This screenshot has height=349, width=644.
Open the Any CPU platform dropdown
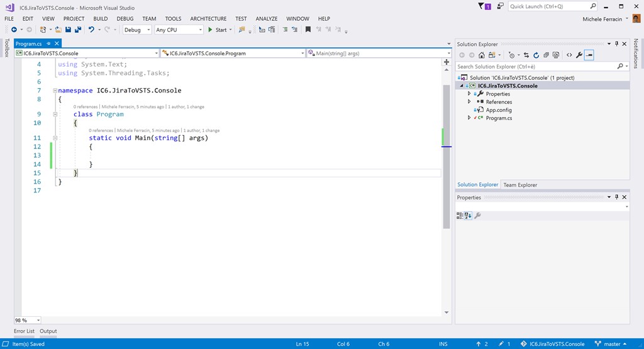tap(179, 30)
